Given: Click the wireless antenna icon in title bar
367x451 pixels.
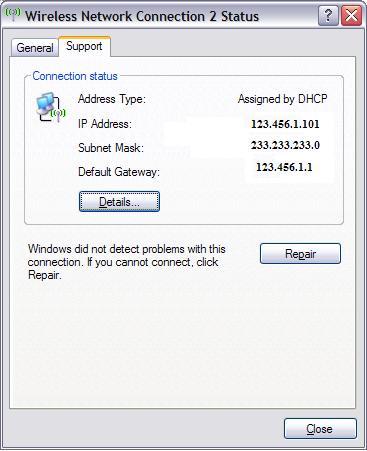Looking at the screenshot, I should pyautogui.click(x=13, y=14).
